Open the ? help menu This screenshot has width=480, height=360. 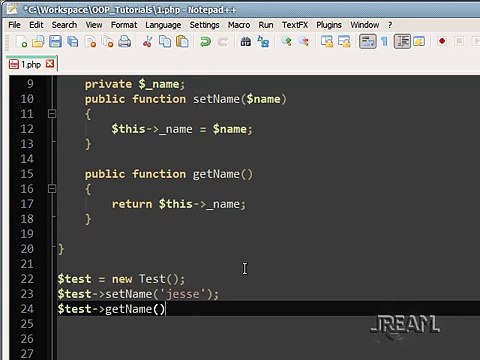[390, 25]
